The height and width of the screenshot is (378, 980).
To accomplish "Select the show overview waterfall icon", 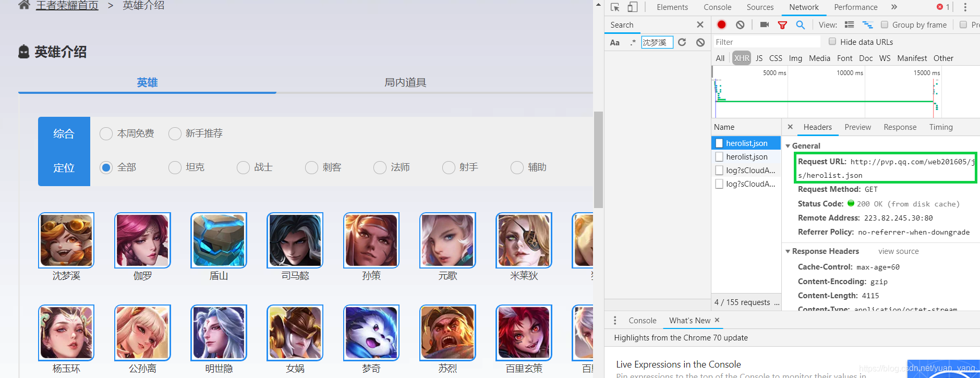I will (867, 25).
